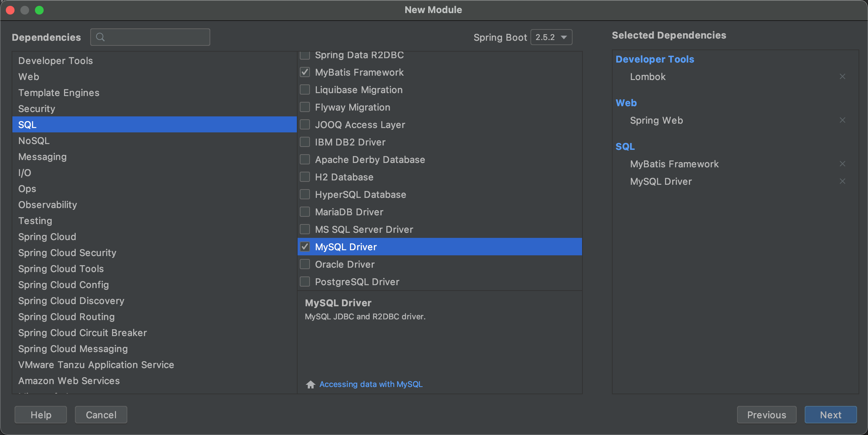
Task: Select the Spring Cloud Config category
Action: click(x=154, y=285)
